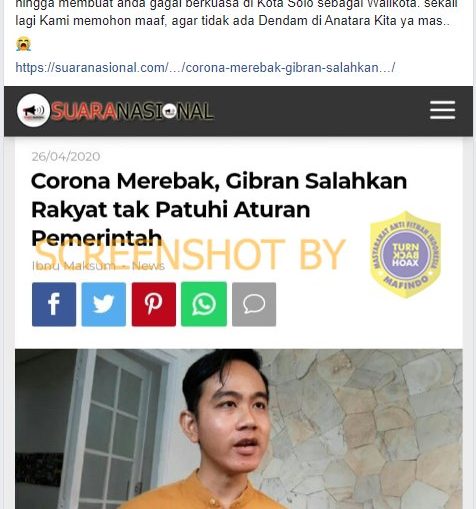Click author name Ibnu Maksum
This screenshot has width=476, height=509.
pyautogui.click(x=74, y=266)
